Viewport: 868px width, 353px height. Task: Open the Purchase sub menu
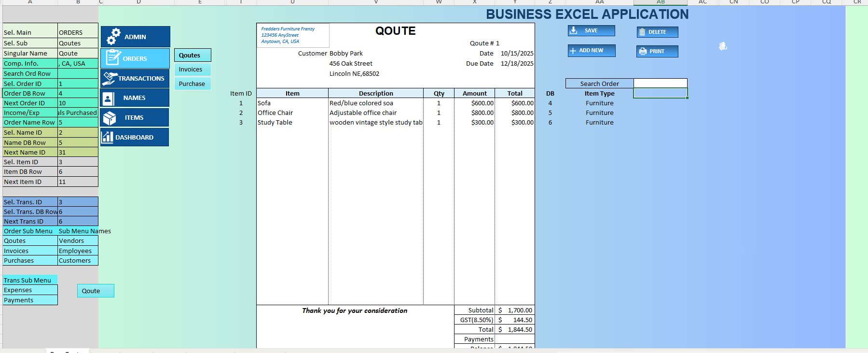coord(193,84)
